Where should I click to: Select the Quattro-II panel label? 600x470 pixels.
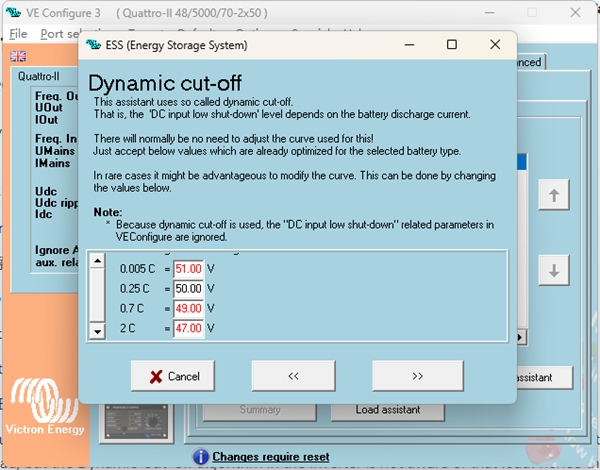point(39,76)
